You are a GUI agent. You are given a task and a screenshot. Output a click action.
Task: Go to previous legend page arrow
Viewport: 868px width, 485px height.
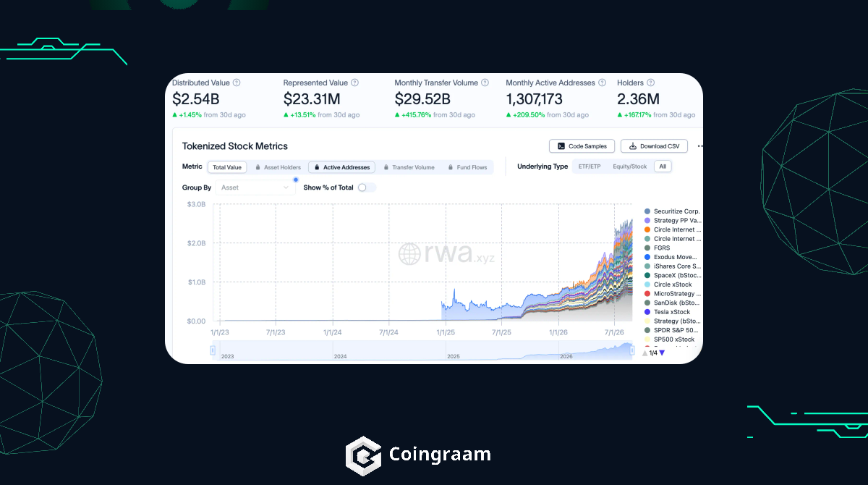point(645,353)
